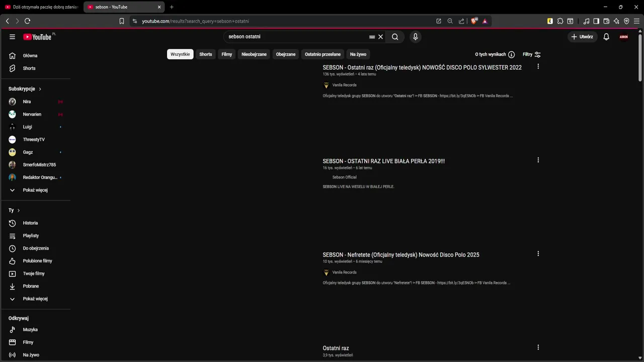Select the Wszystkie filter chip
This screenshot has width=644, height=362.
point(180,54)
